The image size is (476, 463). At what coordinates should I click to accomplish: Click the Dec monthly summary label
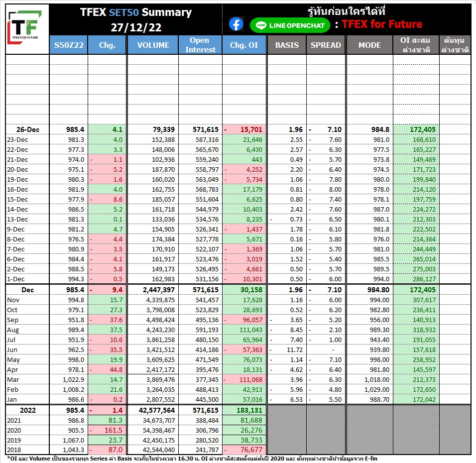point(27,290)
